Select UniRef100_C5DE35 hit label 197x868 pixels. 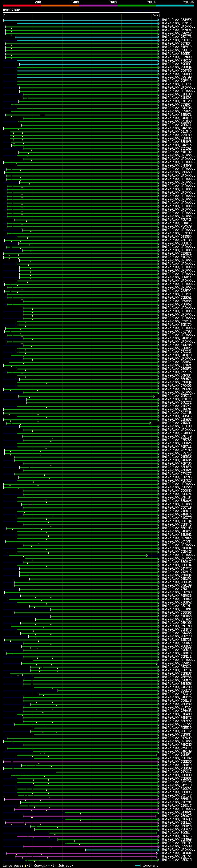point(177,761)
